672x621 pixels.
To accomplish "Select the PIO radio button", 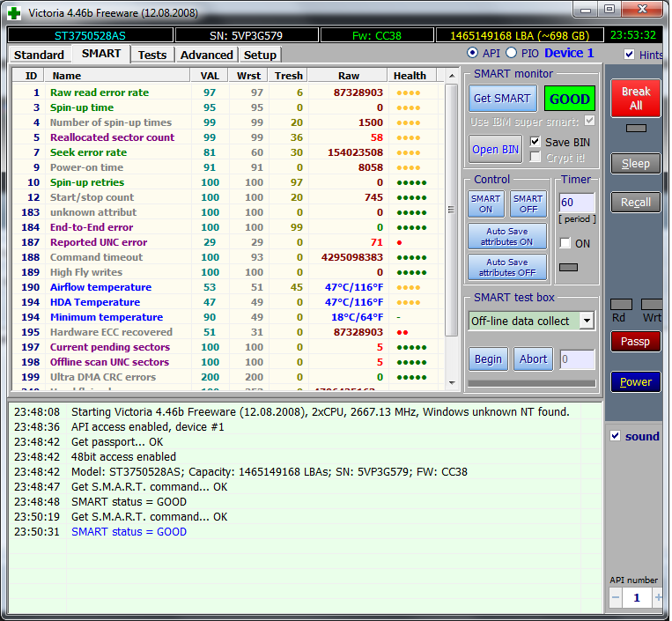I will pyautogui.click(x=511, y=53).
